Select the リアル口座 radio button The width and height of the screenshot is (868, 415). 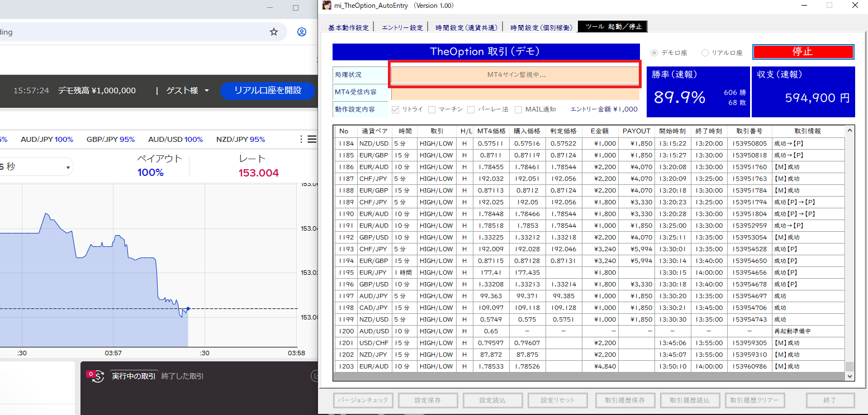705,53
